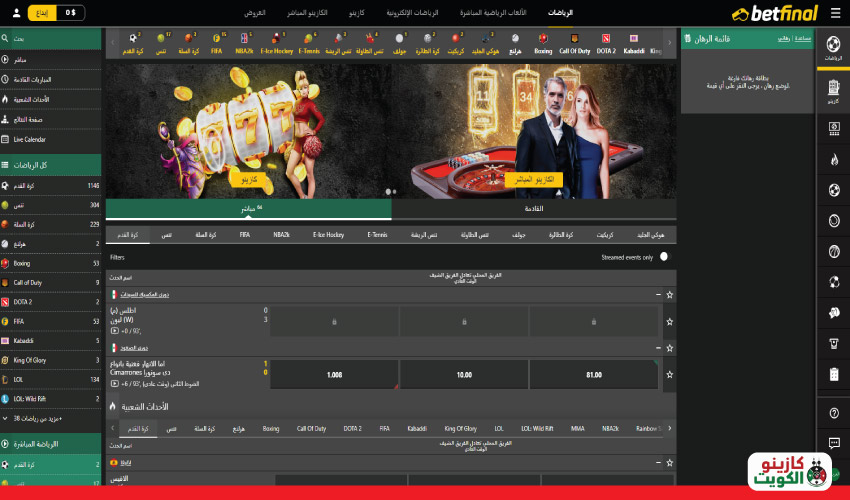This screenshot has height=500, width=850.
Task: Select the DOTA 2 icon in sports carousel
Action: pyautogui.click(x=605, y=43)
